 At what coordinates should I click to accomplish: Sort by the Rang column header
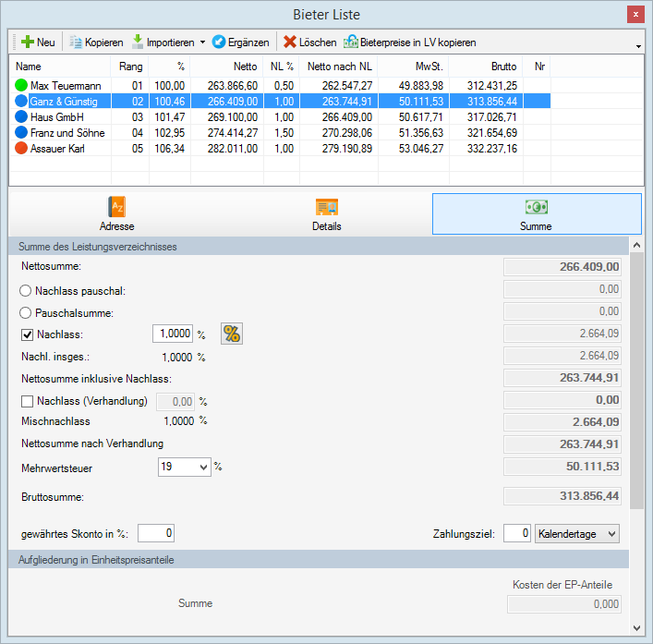(x=130, y=67)
